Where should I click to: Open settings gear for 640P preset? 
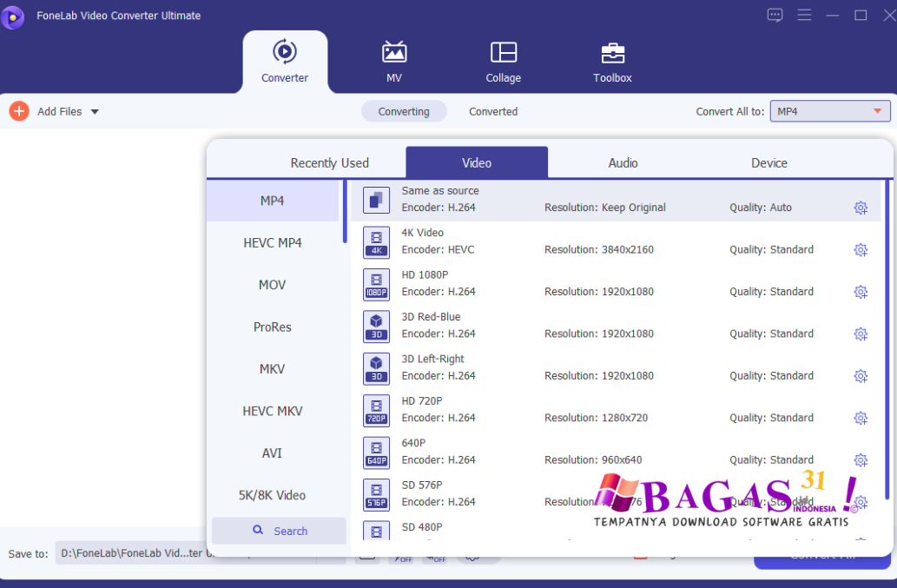(861, 459)
